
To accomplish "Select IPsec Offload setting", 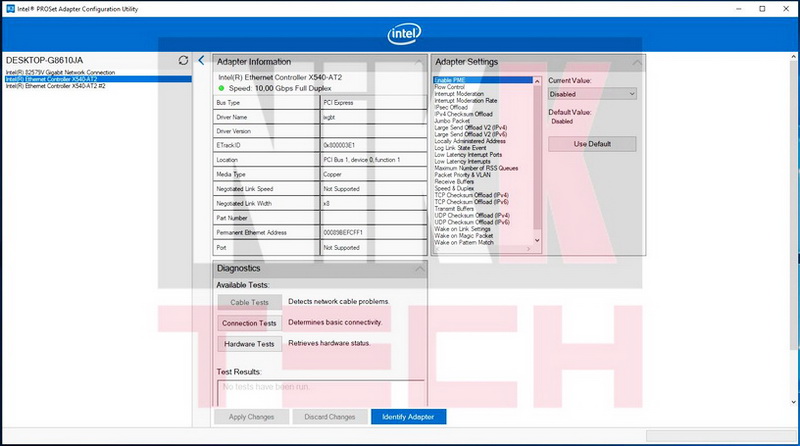I will tap(451, 107).
